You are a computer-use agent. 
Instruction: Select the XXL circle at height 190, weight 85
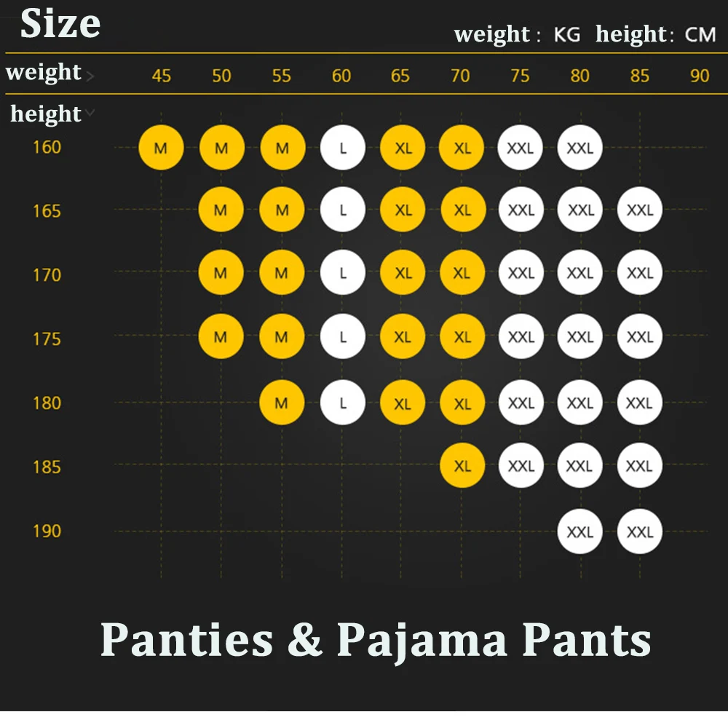tap(640, 531)
